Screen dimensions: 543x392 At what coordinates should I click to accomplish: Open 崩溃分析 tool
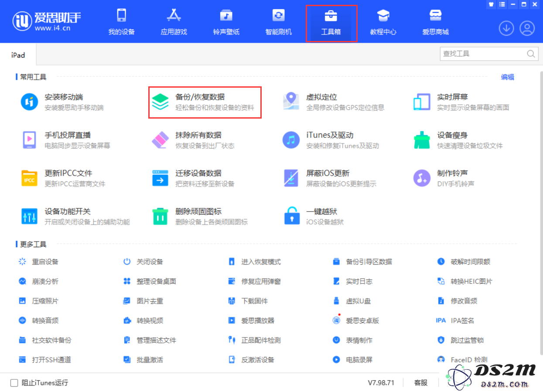[x=38, y=281]
